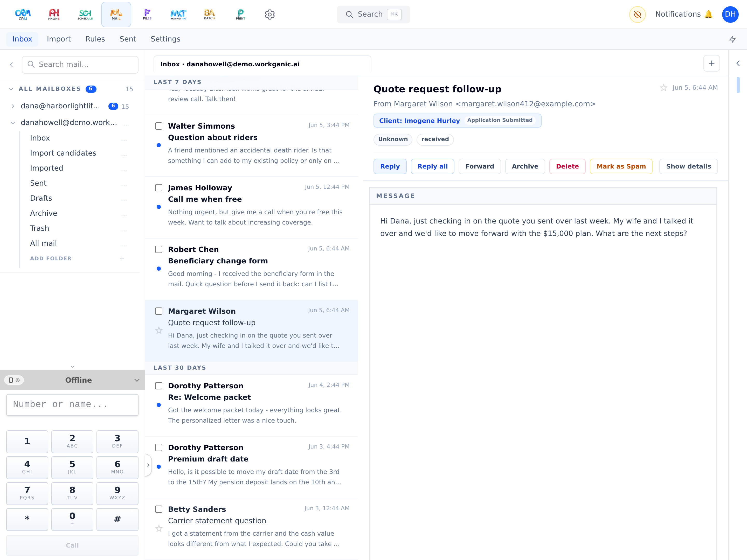
Task: Click the small chevron above the dialer
Action: pyautogui.click(x=72, y=367)
